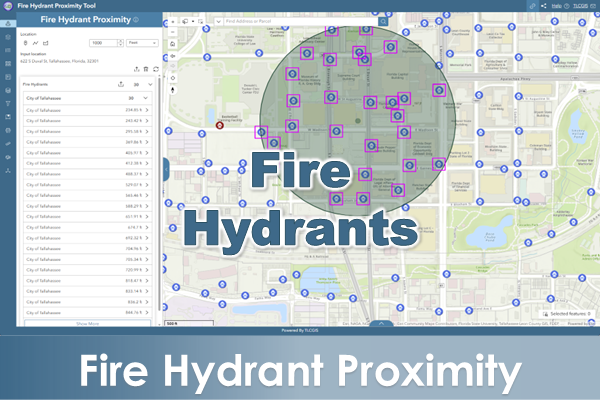Collapse the left panel with the side handle

click(166, 169)
